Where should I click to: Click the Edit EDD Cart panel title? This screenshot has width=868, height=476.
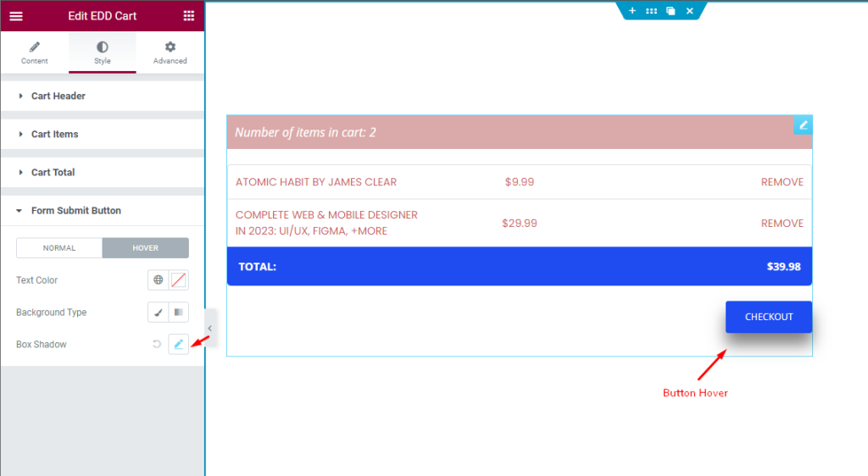tap(103, 16)
